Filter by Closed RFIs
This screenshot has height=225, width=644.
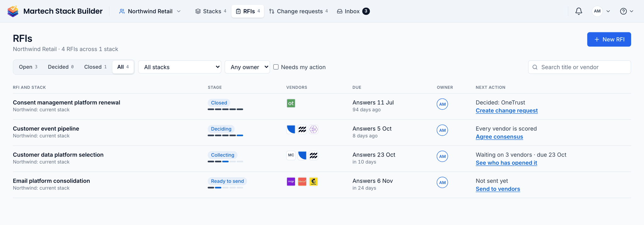95,67
